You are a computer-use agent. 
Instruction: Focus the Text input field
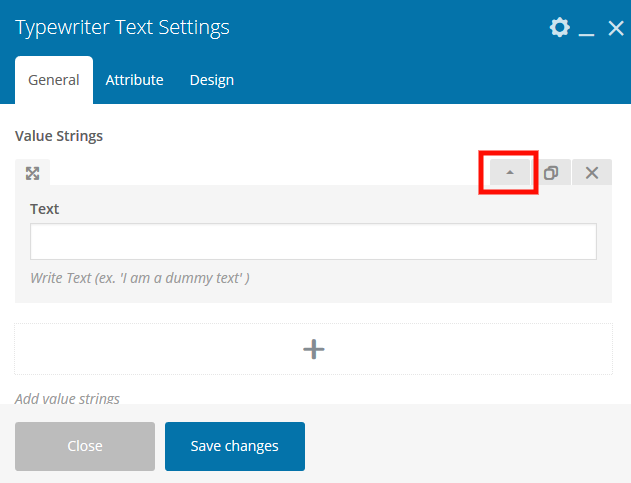coord(313,242)
